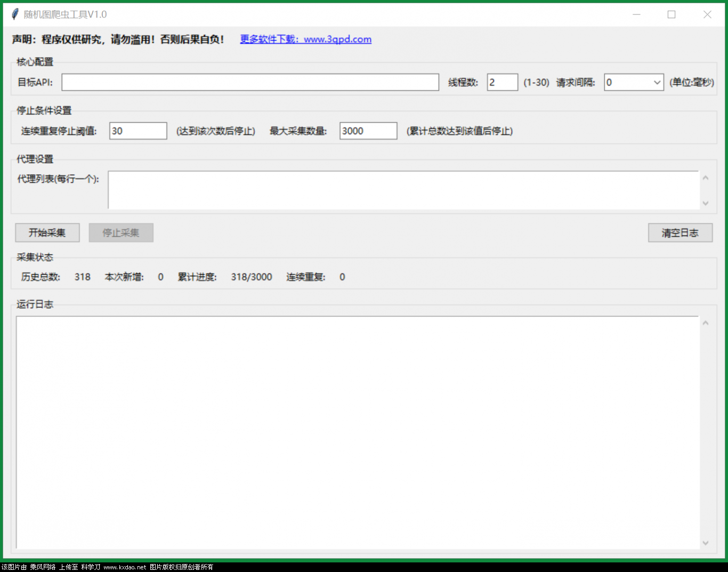
Task: Open the www.3qpd.com software download link
Action: [305, 39]
